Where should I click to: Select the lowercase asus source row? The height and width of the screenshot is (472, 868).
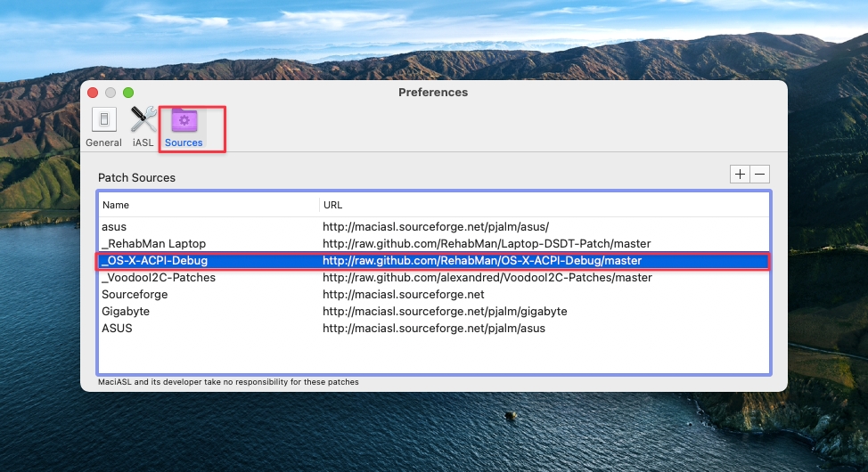114,227
